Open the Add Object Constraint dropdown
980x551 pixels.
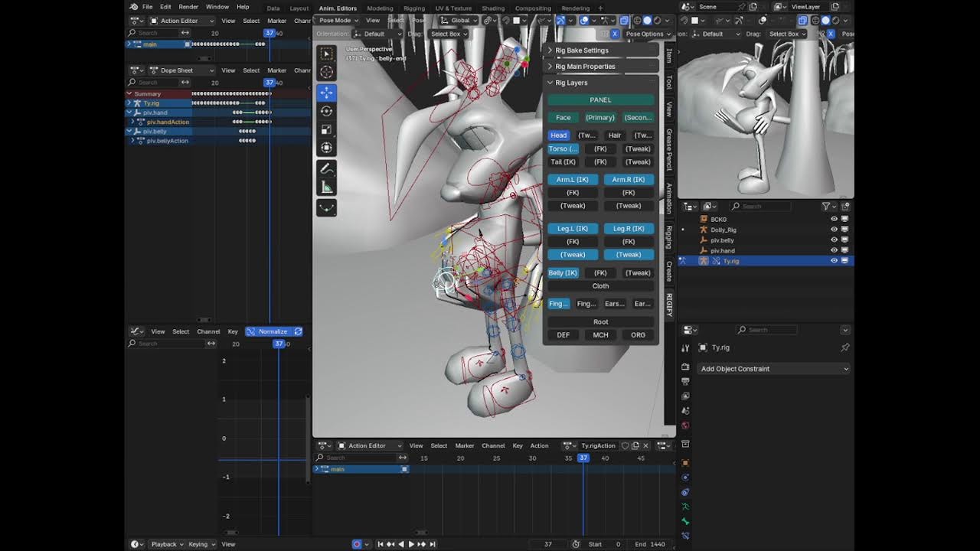click(x=774, y=369)
